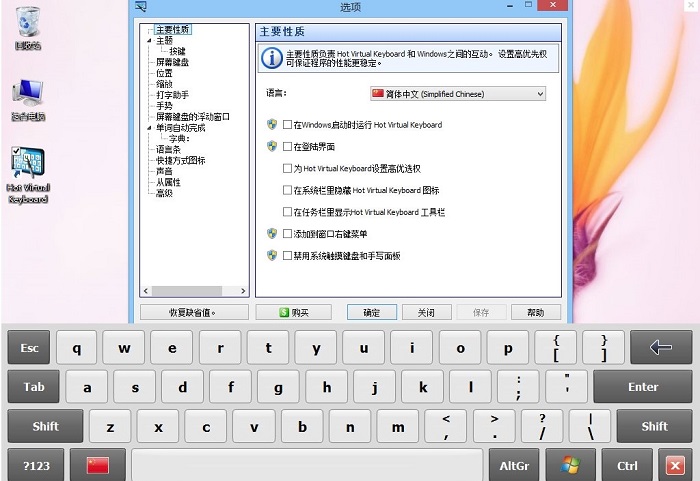Click the Windows logo key on keyboard
The width and height of the screenshot is (700, 481).
coord(570,465)
